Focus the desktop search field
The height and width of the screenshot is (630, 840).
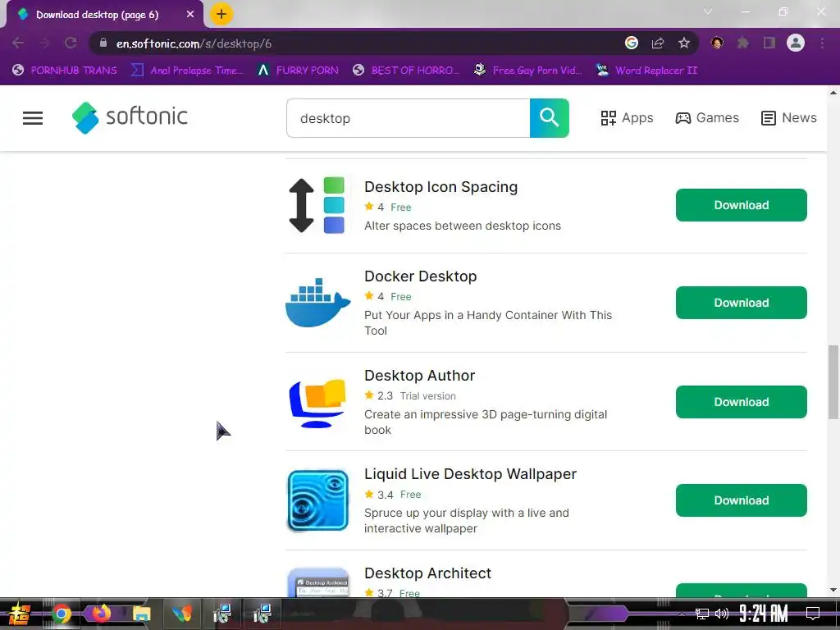(409, 118)
